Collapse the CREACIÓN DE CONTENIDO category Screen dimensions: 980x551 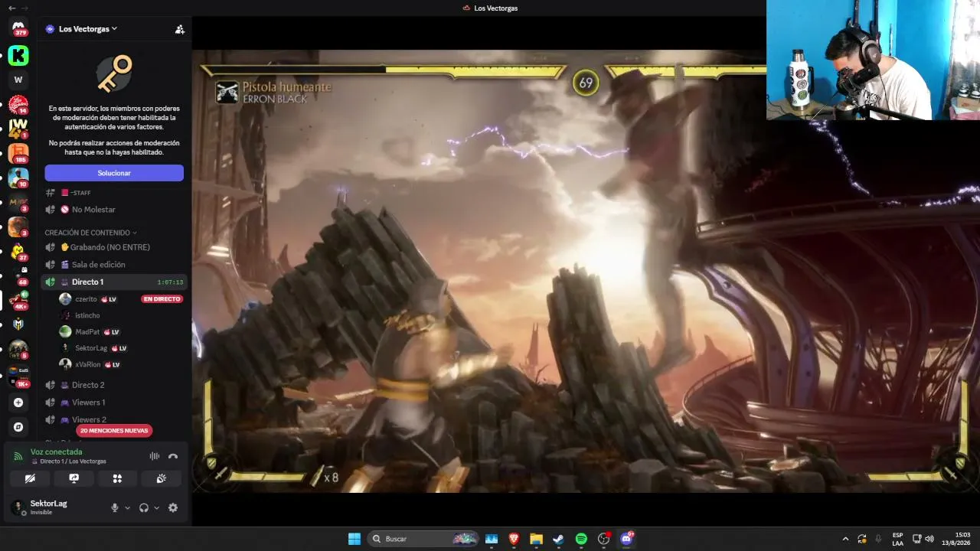tap(90, 233)
